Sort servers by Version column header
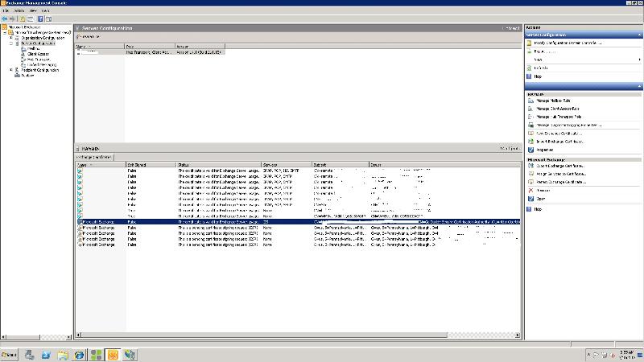 (200, 47)
